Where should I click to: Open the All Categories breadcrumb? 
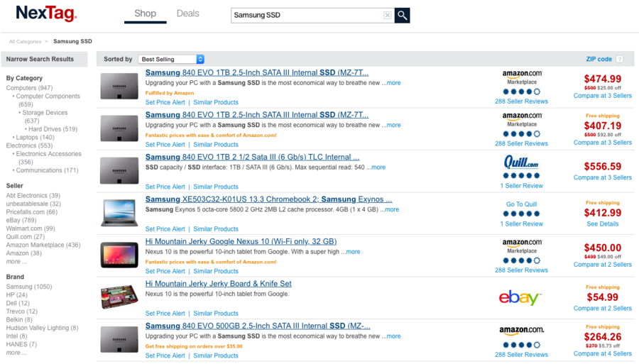click(26, 42)
